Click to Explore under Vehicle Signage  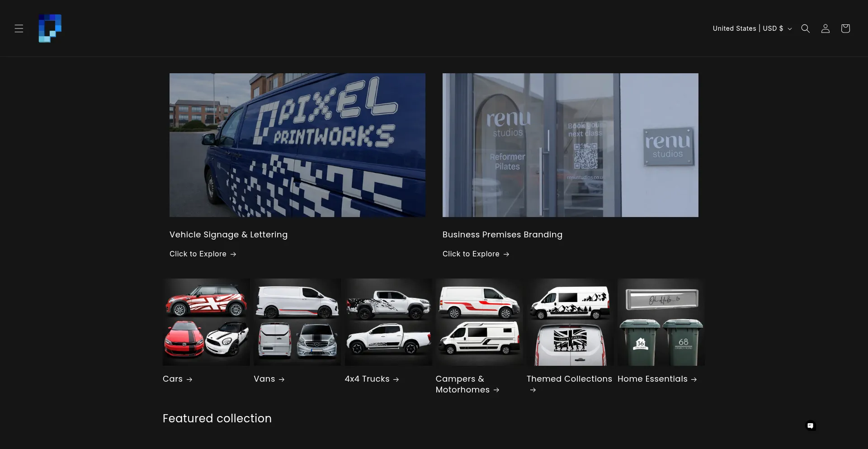click(x=203, y=254)
